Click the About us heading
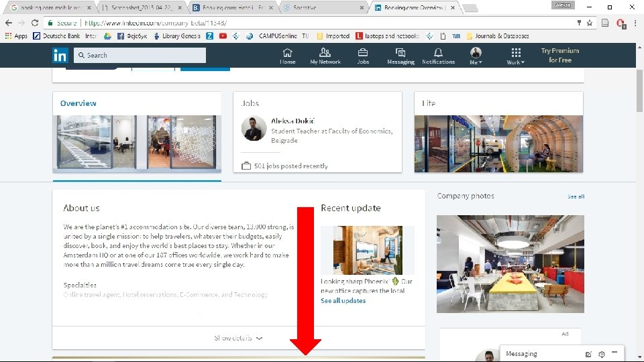The height and width of the screenshot is (362, 644). click(x=81, y=208)
